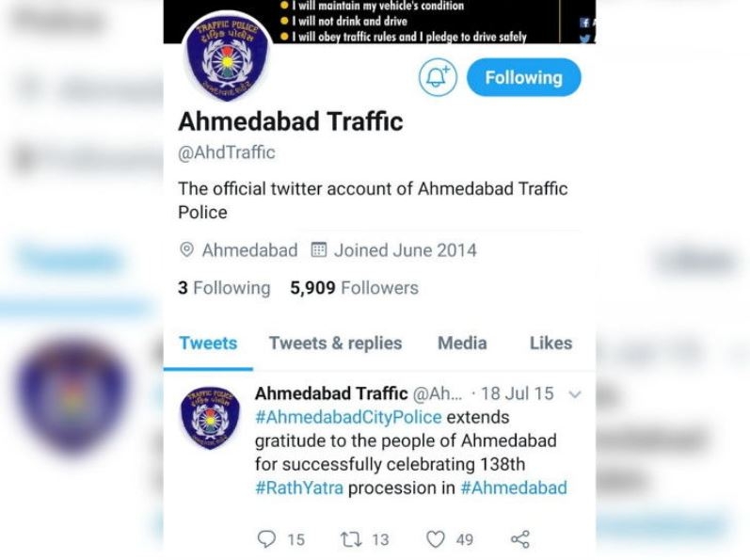Turn on notifications with bell icon
The height and width of the screenshot is (560, 750).
438,77
